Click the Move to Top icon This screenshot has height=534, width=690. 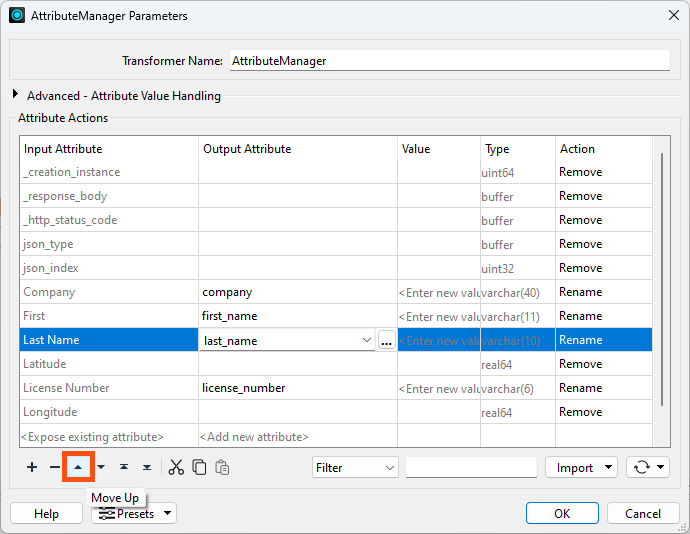pos(124,467)
